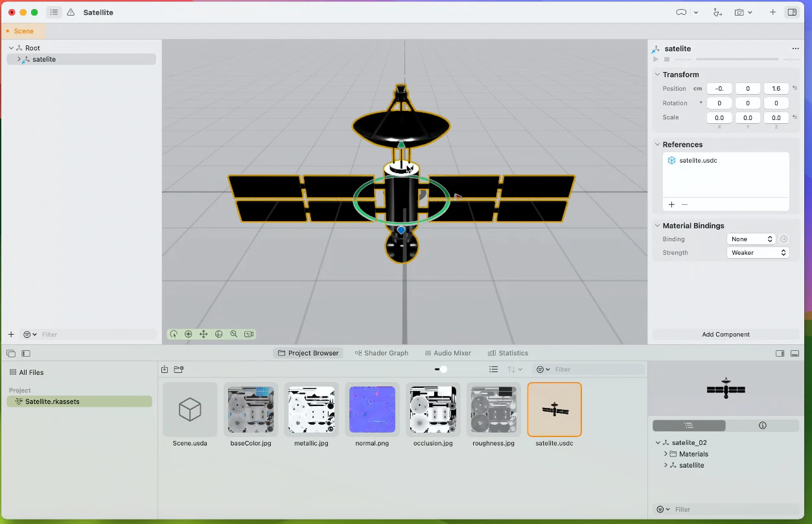The height and width of the screenshot is (524, 812).
Task: Click the overlapping windows icon in editor bar
Action: point(11,353)
